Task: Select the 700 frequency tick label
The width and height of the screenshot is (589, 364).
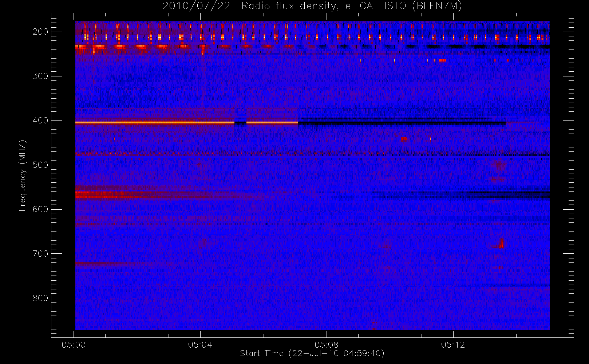Action: tap(40, 254)
